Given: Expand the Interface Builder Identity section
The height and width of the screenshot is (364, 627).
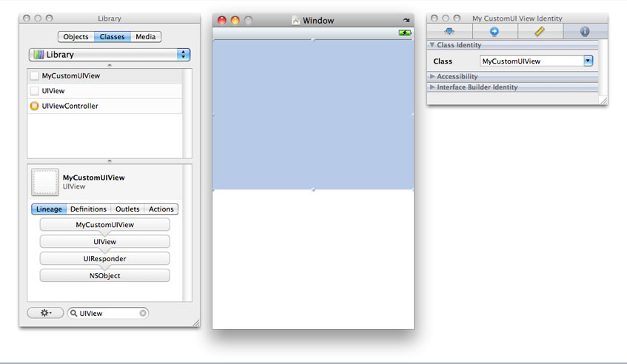Looking at the screenshot, I should [477, 87].
